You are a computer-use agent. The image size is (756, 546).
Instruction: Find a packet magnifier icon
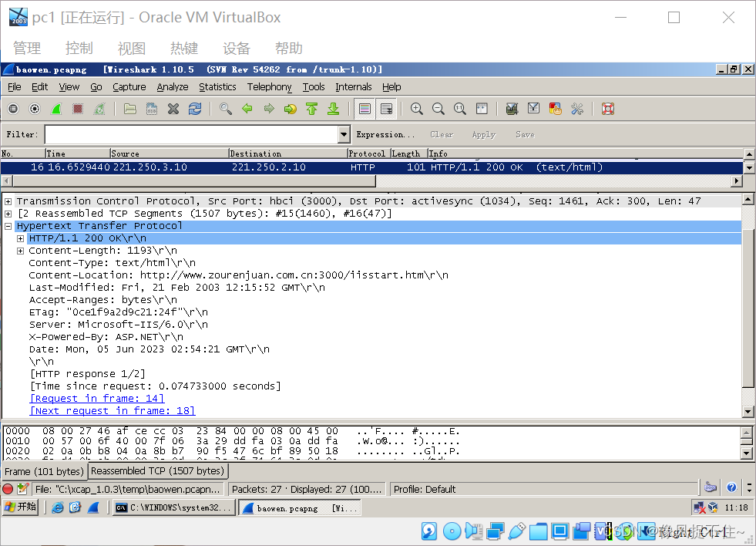pyautogui.click(x=226, y=109)
